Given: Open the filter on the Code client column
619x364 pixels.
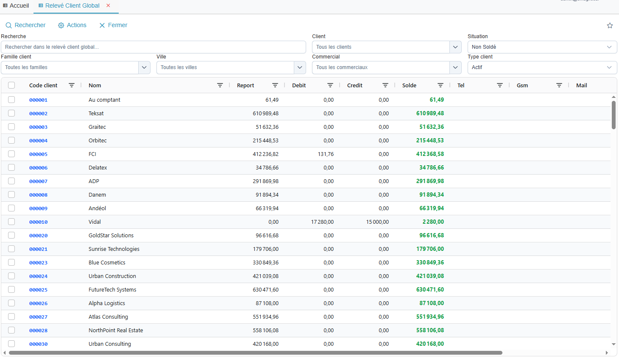Looking at the screenshot, I should coord(72,85).
